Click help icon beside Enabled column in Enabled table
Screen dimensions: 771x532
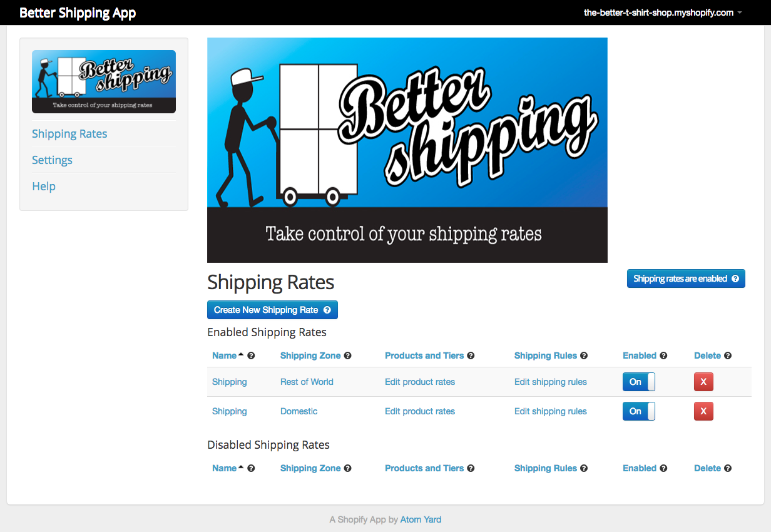663,356
